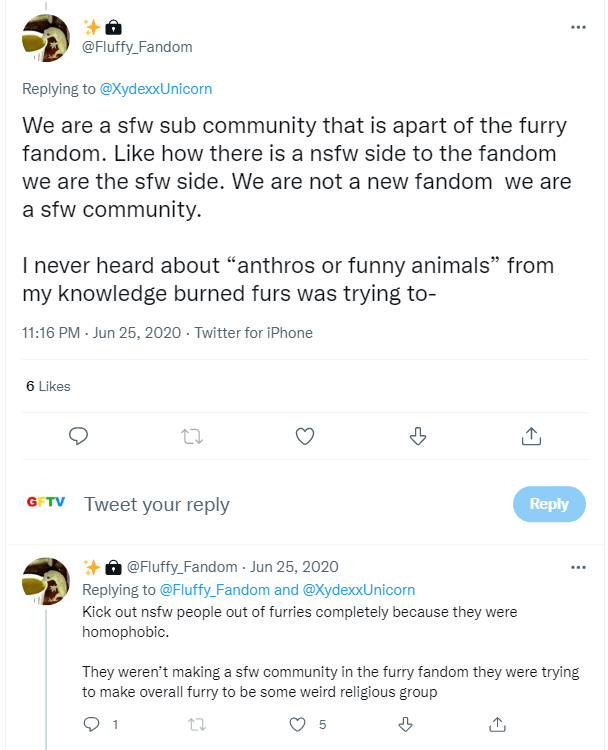Image resolution: width=608 pixels, height=750 pixels.
Task: Share the main tweet via share icon
Action: tap(532, 436)
